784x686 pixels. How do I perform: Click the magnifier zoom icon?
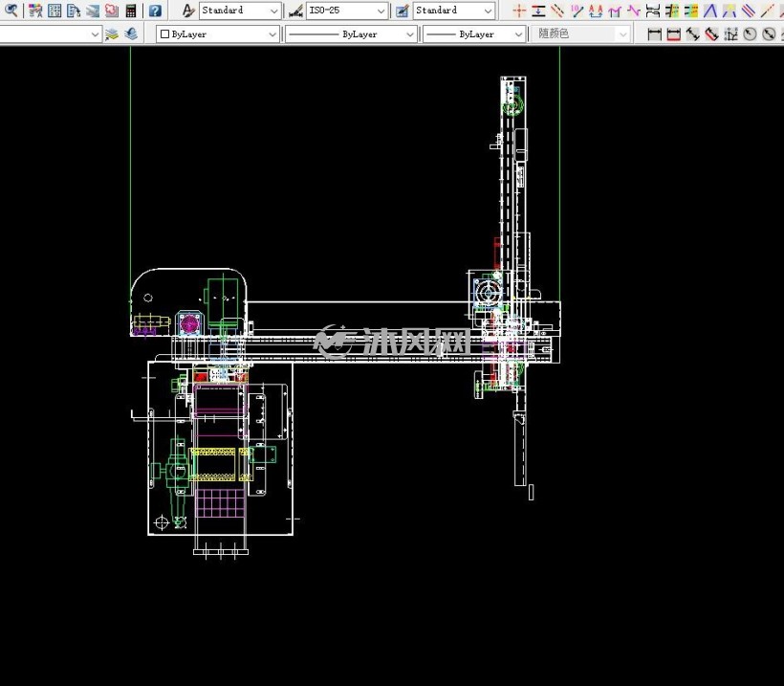click(x=11, y=10)
